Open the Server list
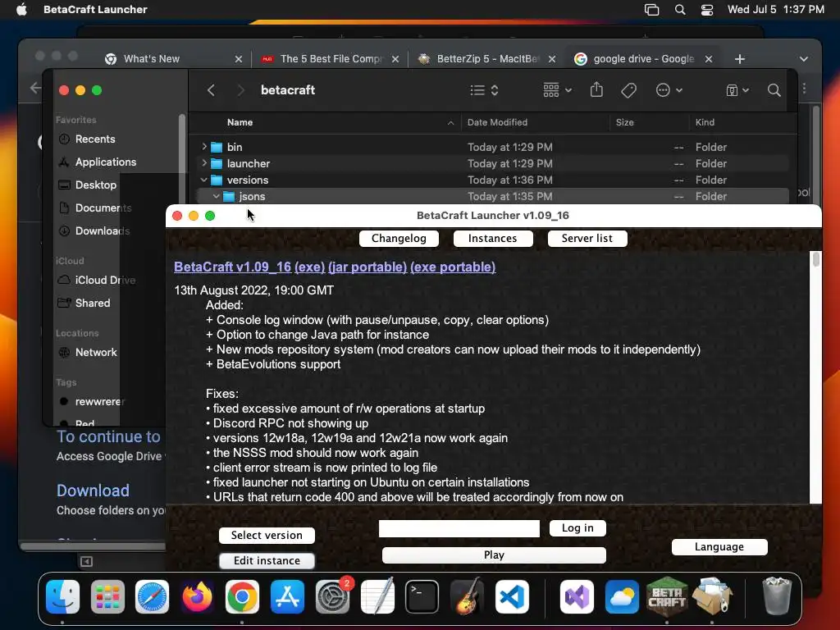This screenshot has height=630, width=840. point(587,239)
